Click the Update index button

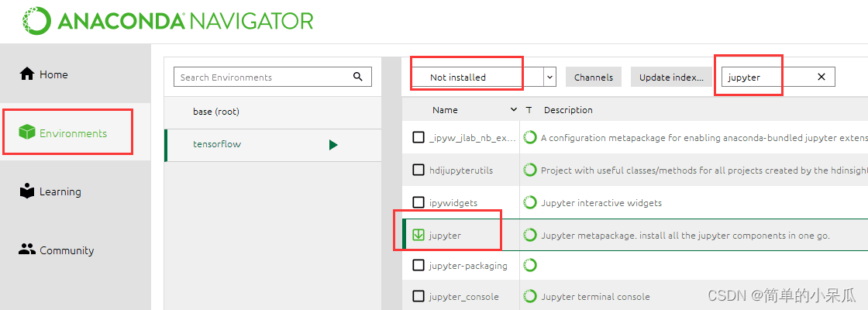pos(671,77)
